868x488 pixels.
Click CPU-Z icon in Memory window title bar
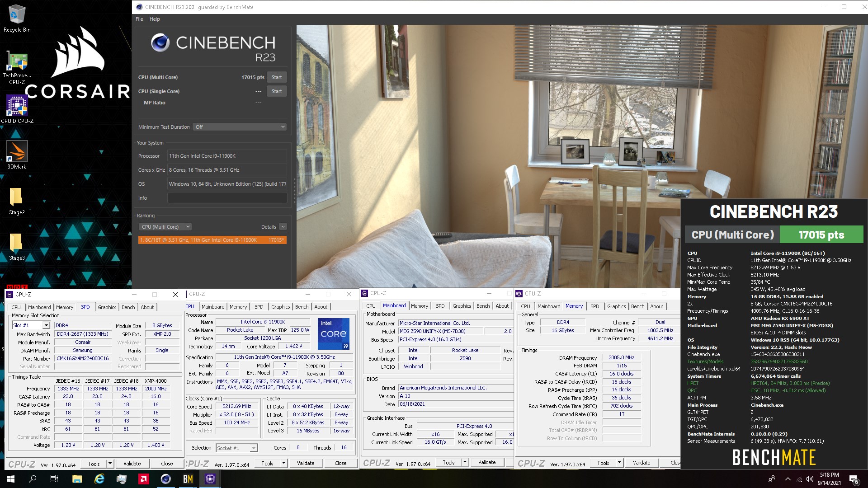pyautogui.click(x=519, y=294)
